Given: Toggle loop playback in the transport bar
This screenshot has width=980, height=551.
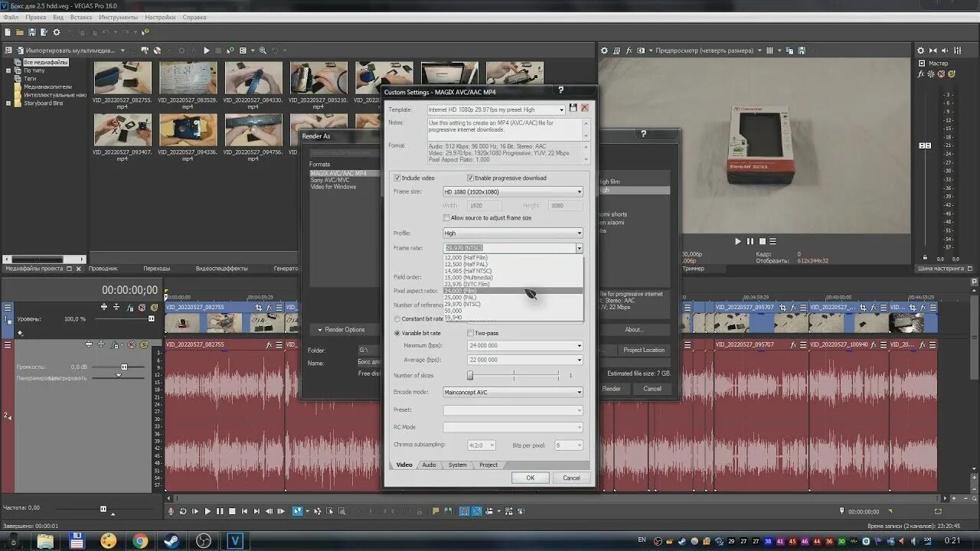Looking at the screenshot, I should (x=183, y=511).
